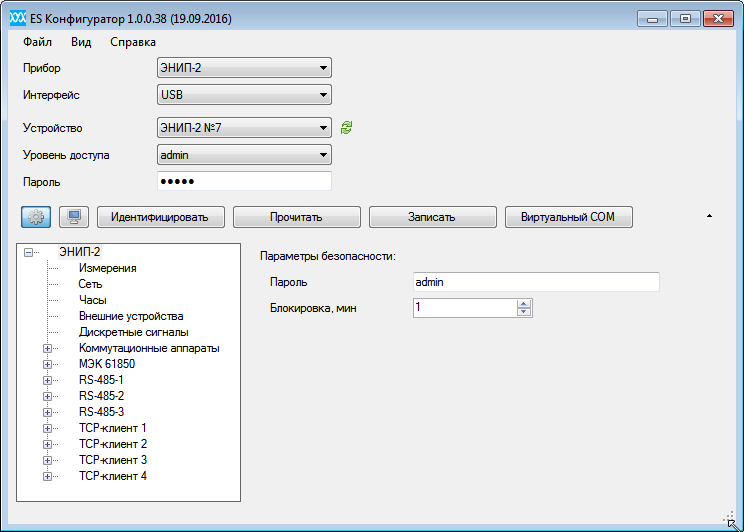744x532 pixels.
Task: Increase Блокировка, мин value with up arrow
Action: pos(524,304)
